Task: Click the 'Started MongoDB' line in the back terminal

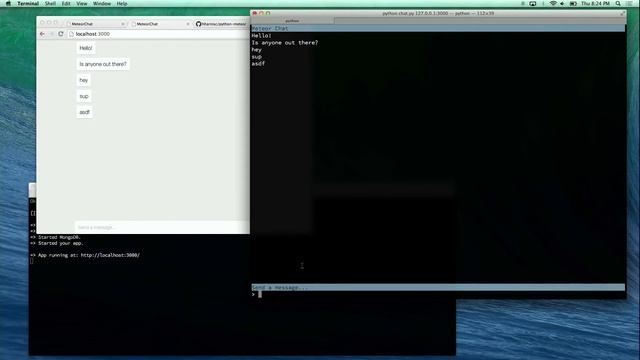Action: [x=56, y=237]
